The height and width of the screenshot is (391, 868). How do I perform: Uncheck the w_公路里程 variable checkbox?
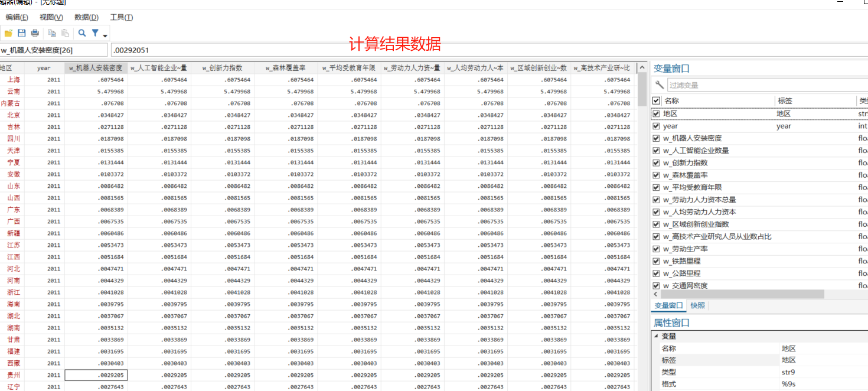(x=656, y=273)
